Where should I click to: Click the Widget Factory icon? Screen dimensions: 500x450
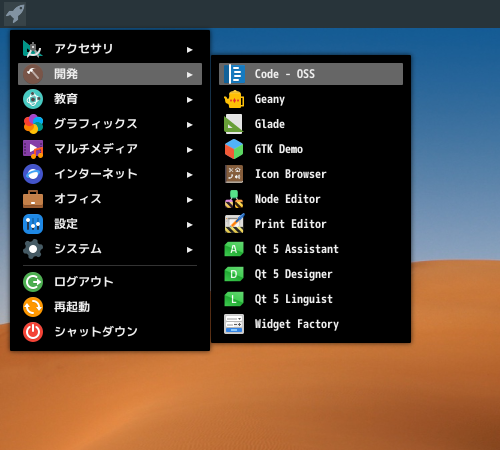pyautogui.click(x=234, y=324)
